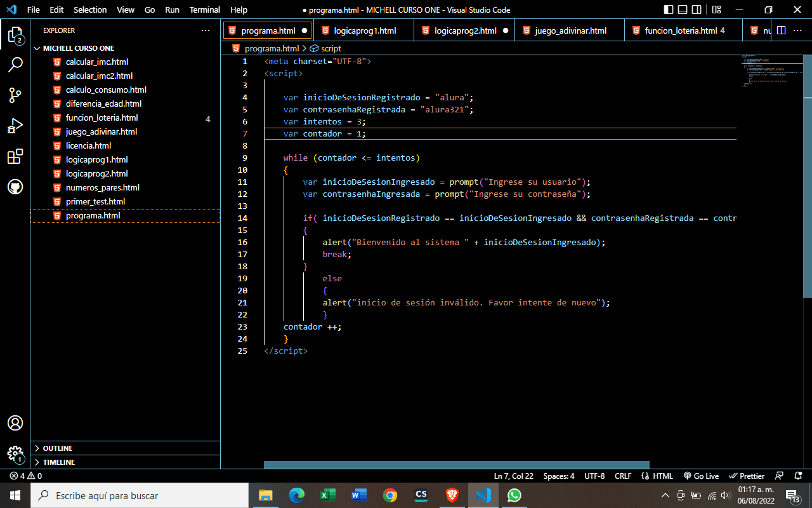Open the Run and Debug view
The image size is (812, 508).
click(15, 126)
